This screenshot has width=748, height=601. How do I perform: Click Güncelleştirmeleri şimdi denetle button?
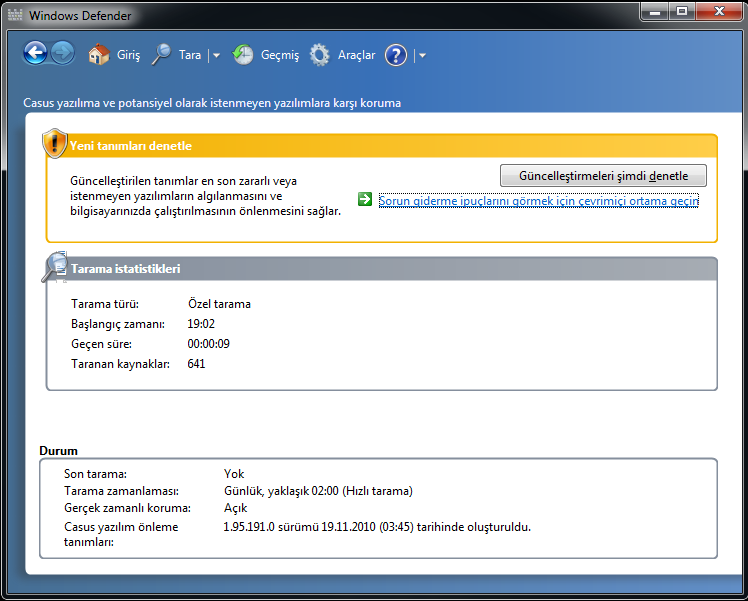603,176
